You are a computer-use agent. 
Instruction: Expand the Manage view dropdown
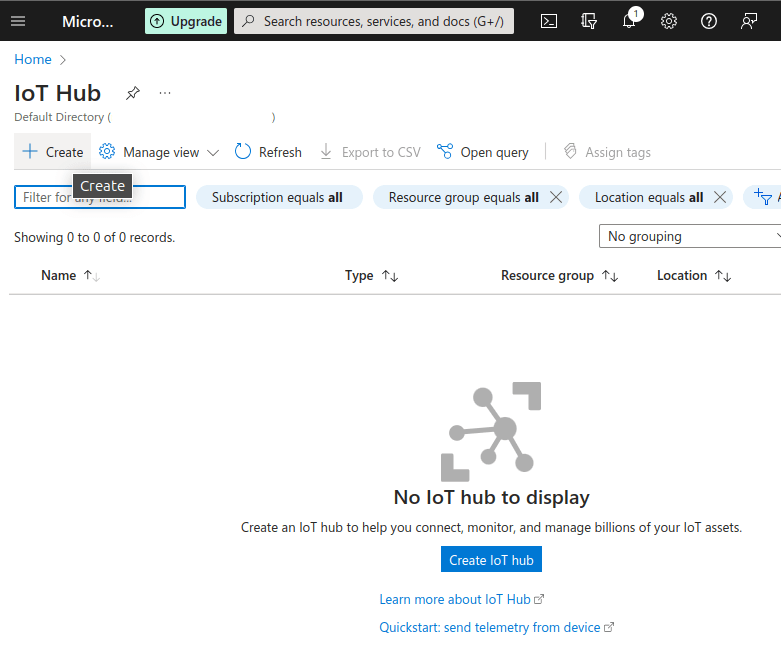[159, 152]
